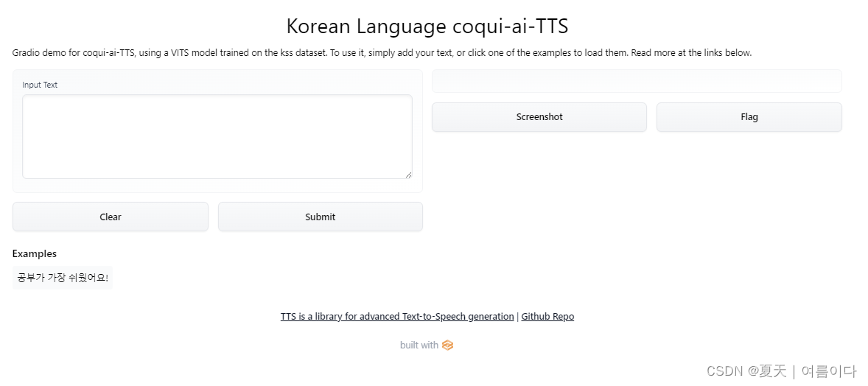The height and width of the screenshot is (386, 868).
Task: Submit the text for speech generation
Action: click(320, 217)
